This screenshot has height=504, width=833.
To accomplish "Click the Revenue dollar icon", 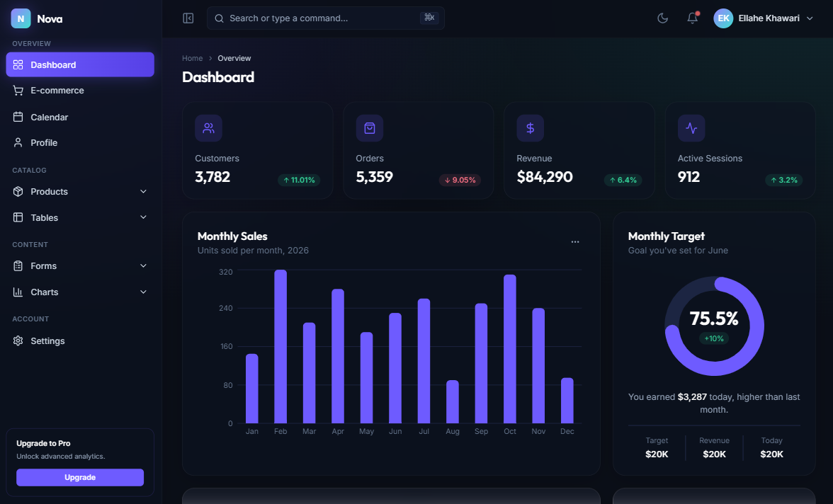I will [530, 128].
